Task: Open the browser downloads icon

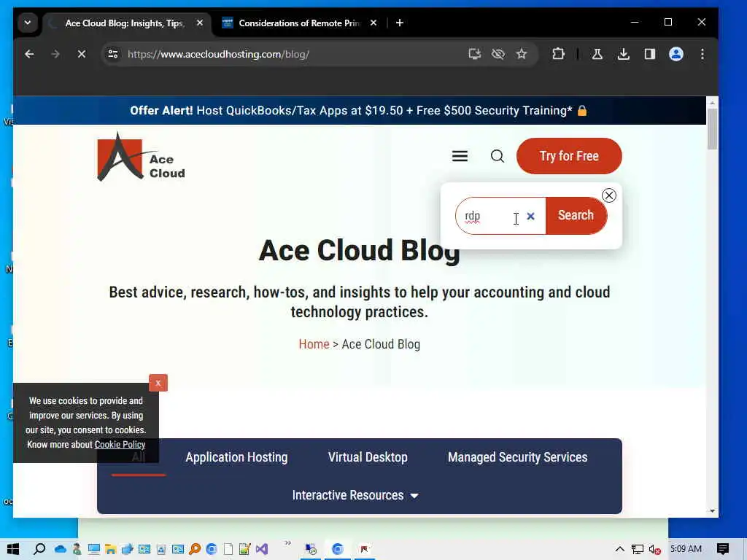Action: pos(623,54)
